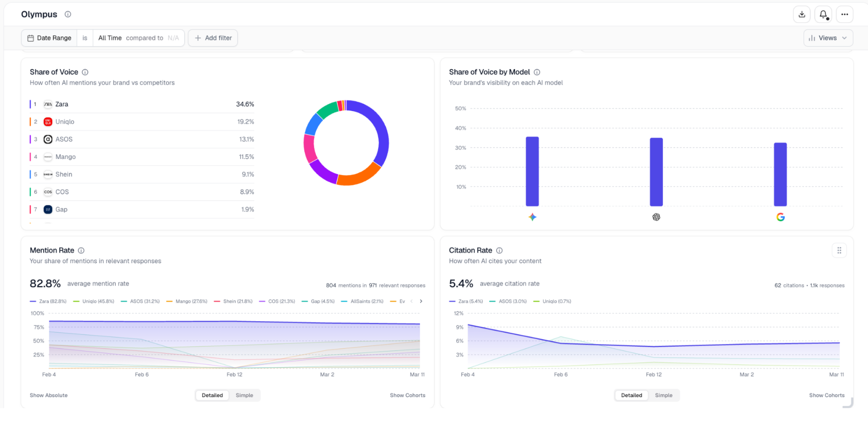Image resolution: width=868 pixels, height=437 pixels.
Task: Open the Views dropdown
Action: (x=828, y=38)
